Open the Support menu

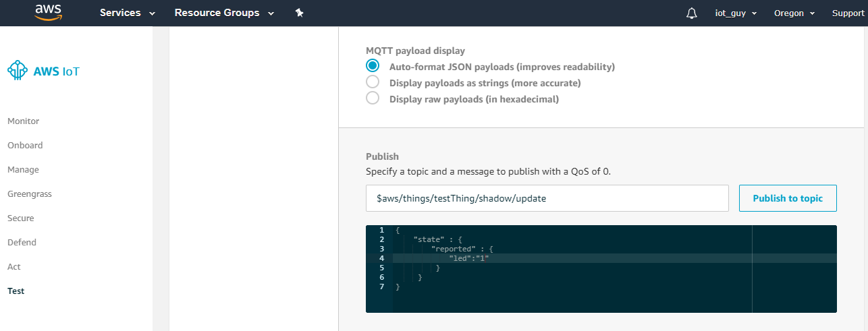848,13
